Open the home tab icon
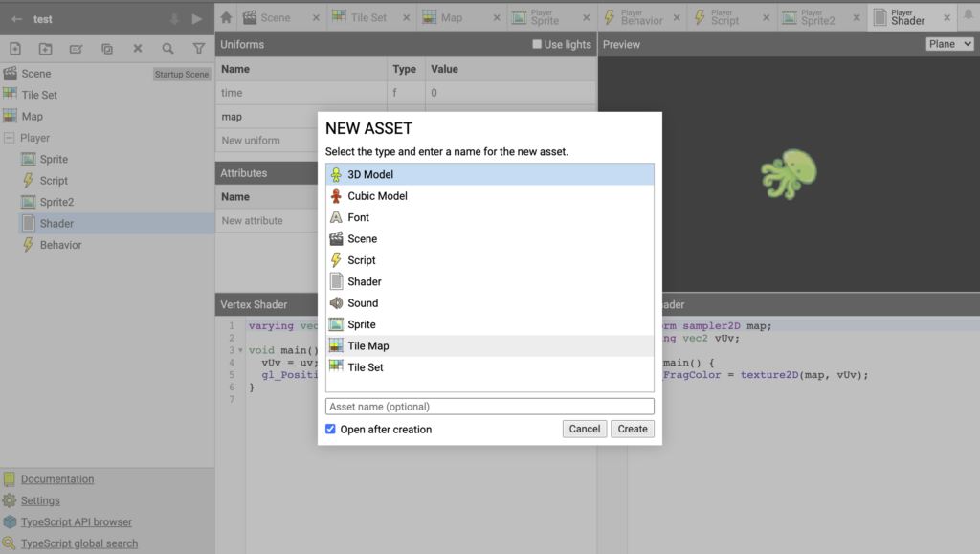The image size is (980, 554). [x=226, y=18]
